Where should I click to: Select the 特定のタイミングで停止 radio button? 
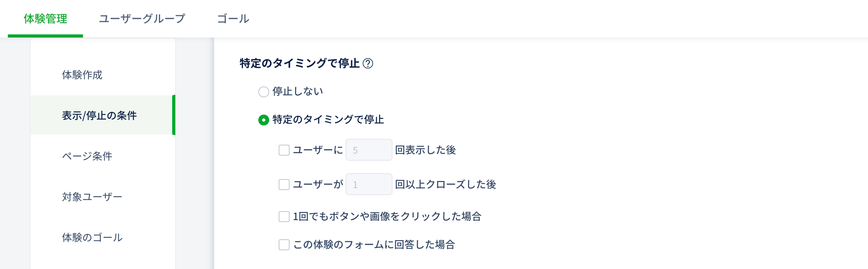(x=264, y=120)
